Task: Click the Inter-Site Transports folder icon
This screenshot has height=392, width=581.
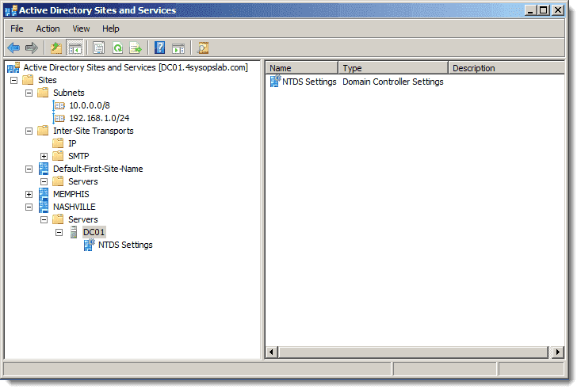Action: point(43,131)
